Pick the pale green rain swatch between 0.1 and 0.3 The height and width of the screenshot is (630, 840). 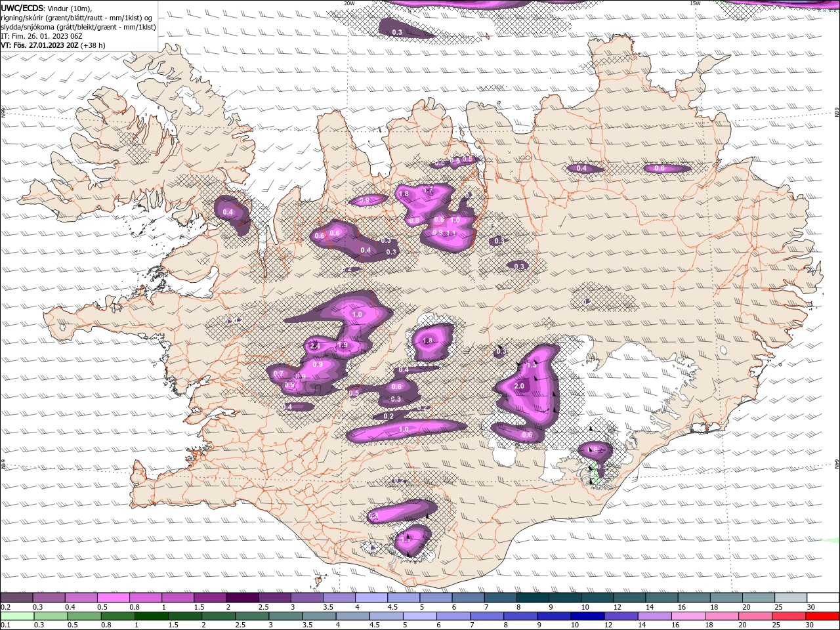pyautogui.click(x=18, y=616)
